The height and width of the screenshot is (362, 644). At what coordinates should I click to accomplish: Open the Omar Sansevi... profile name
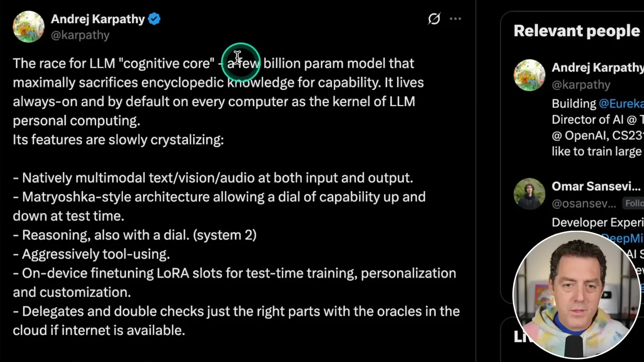coord(596,186)
